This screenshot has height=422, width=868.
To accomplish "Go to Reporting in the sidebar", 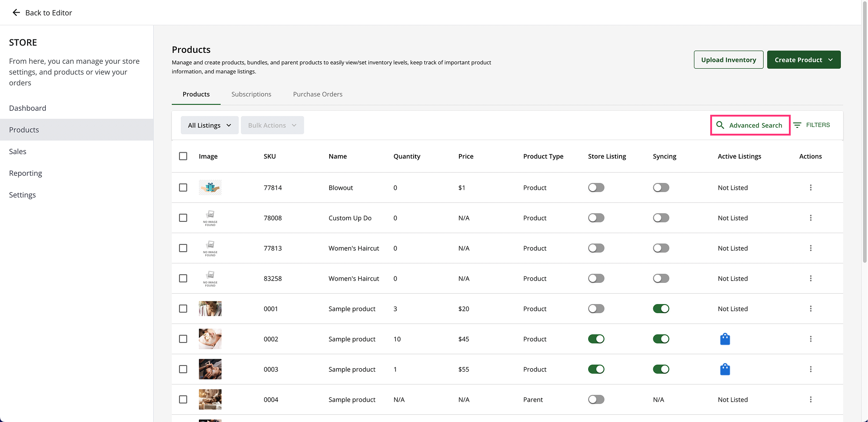I will [25, 173].
